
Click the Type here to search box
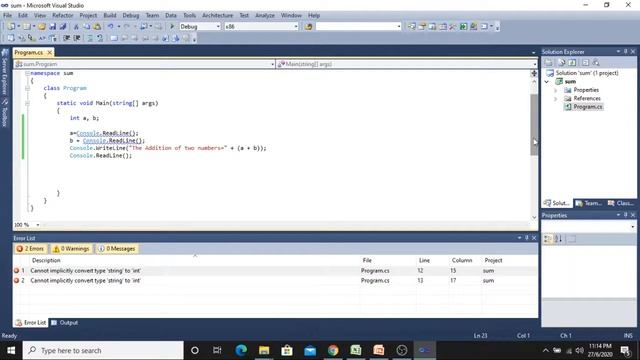[103, 350]
